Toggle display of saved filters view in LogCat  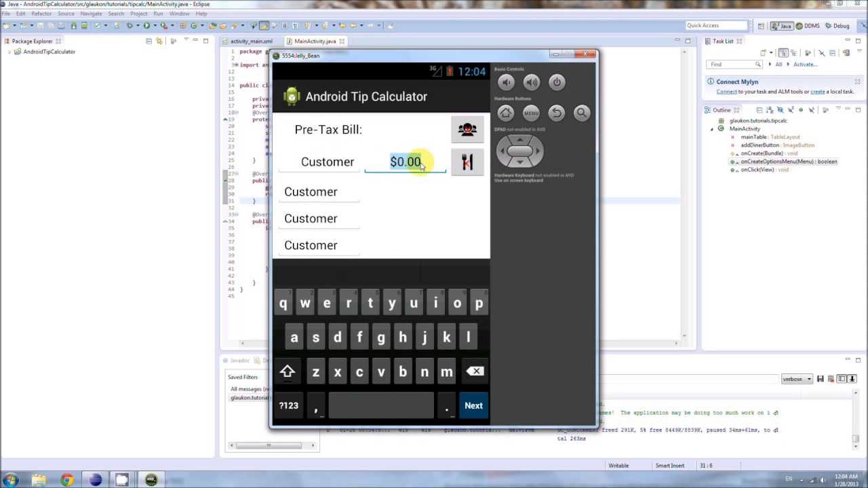(x=842, y=379)
